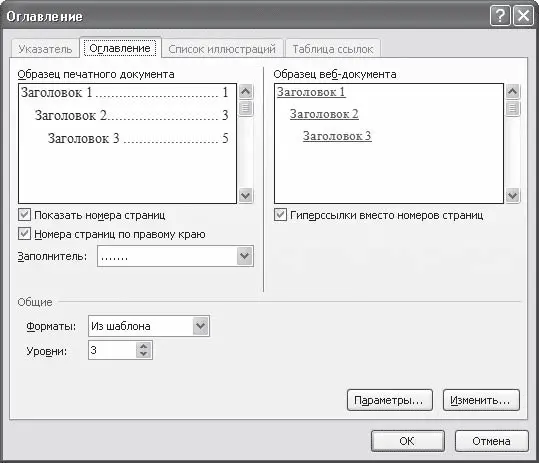Select the Таблица ссылок tab
The width and height of the screenshot is (539, 463).
tap(333, 49)
